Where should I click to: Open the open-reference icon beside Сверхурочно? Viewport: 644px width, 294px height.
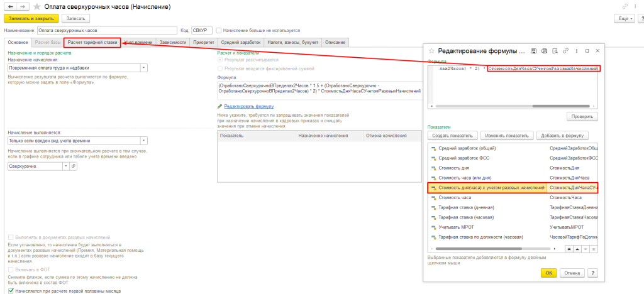(73, 166)
